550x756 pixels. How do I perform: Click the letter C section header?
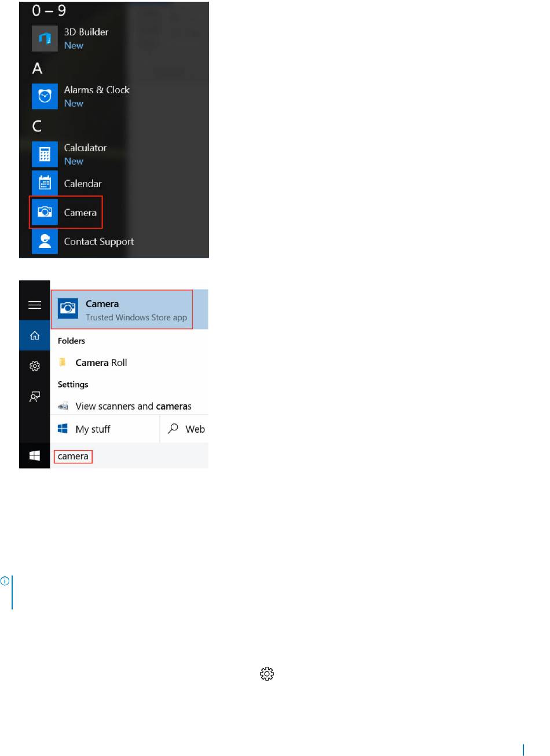click(x=37, y=126)
